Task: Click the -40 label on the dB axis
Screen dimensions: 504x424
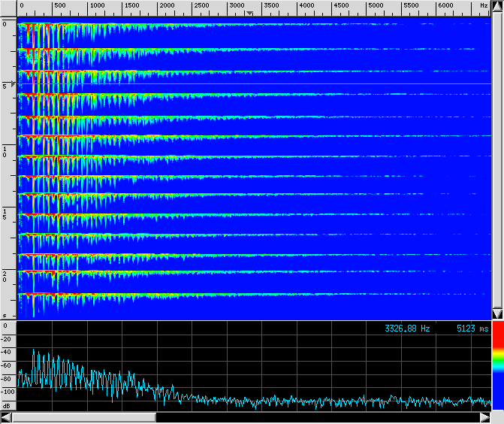Action: [x=7, y=352]
